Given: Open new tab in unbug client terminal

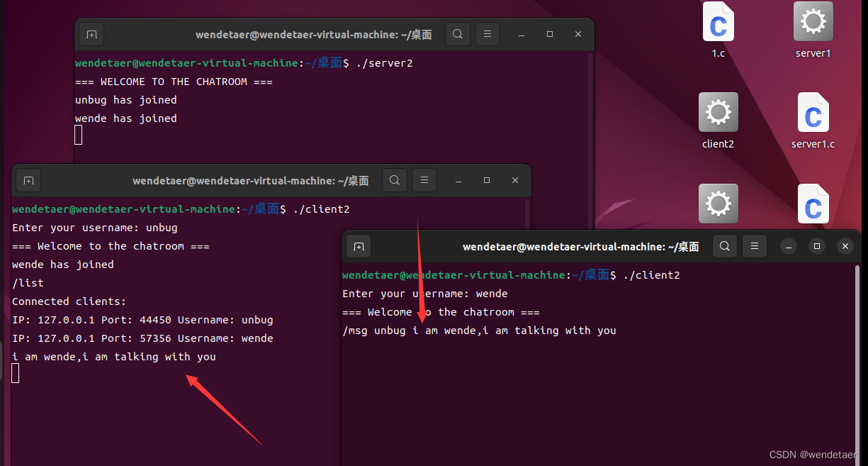Looking at the screenshot, I should [x=28, y=180].
